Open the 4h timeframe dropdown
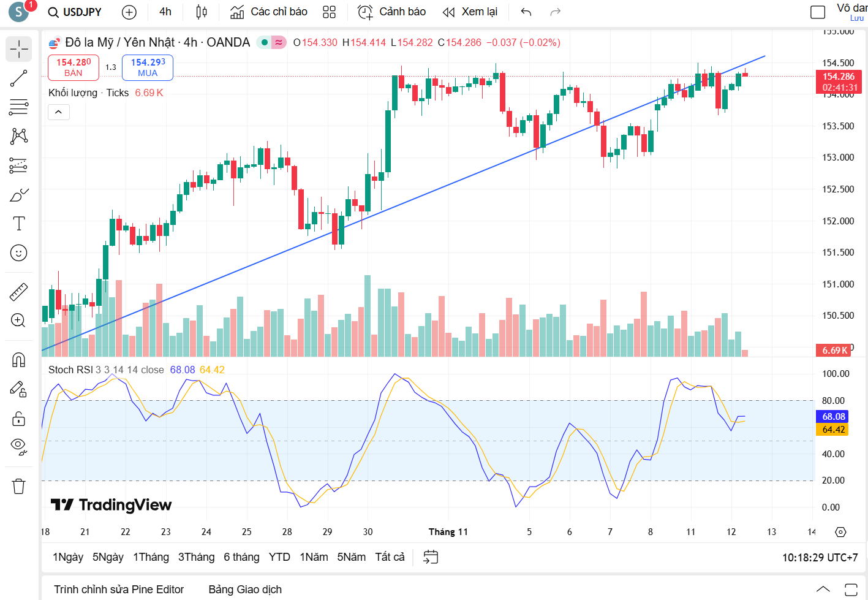This screenshot has height=600, width=868. click(164, 12)
